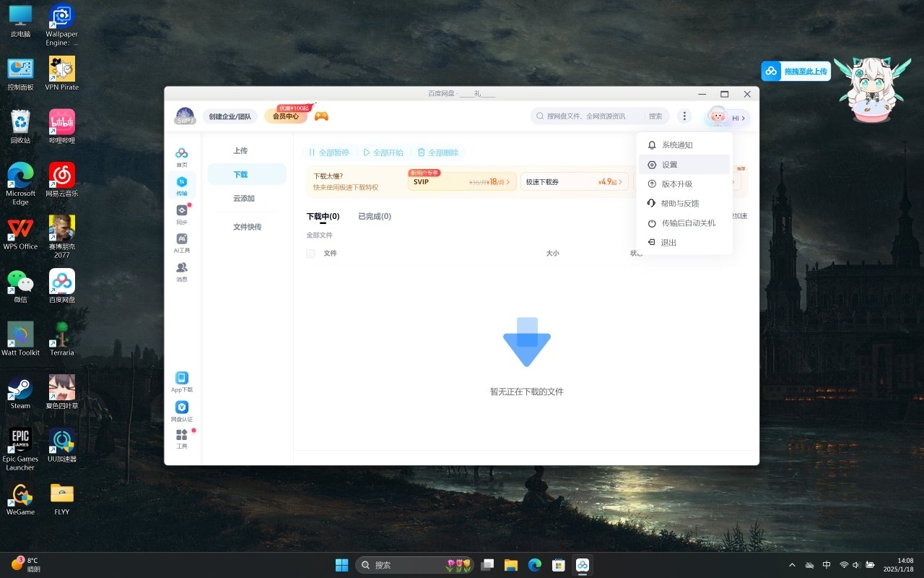
Task: Open the 消息 messages sidebar icon
Action: [x=182, y=272]
